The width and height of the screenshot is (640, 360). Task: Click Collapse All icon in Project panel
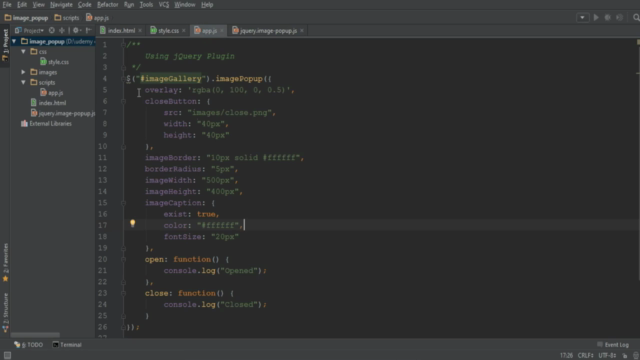[62, 30]
